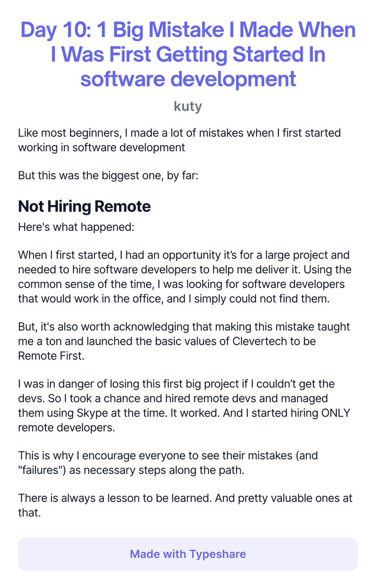Click the paragraph about managing devs using Skype

[184, 406]
